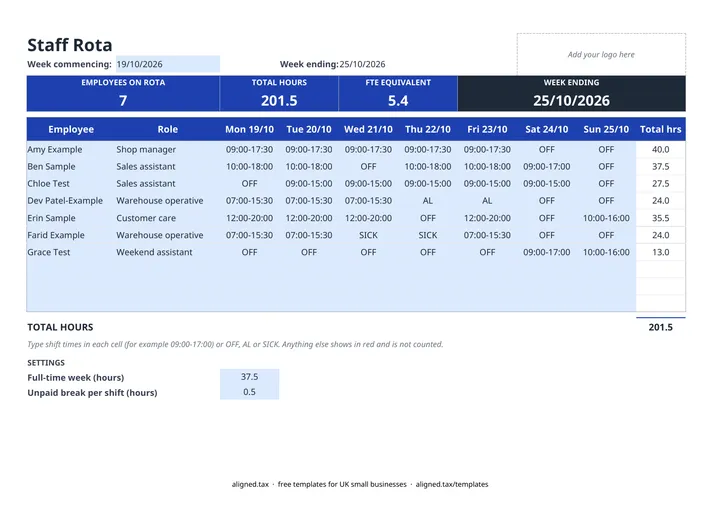Viewport: 720px width, 509px height.
Task: Click the 'Mon 19/10' column header
Action: click(249, 130)
